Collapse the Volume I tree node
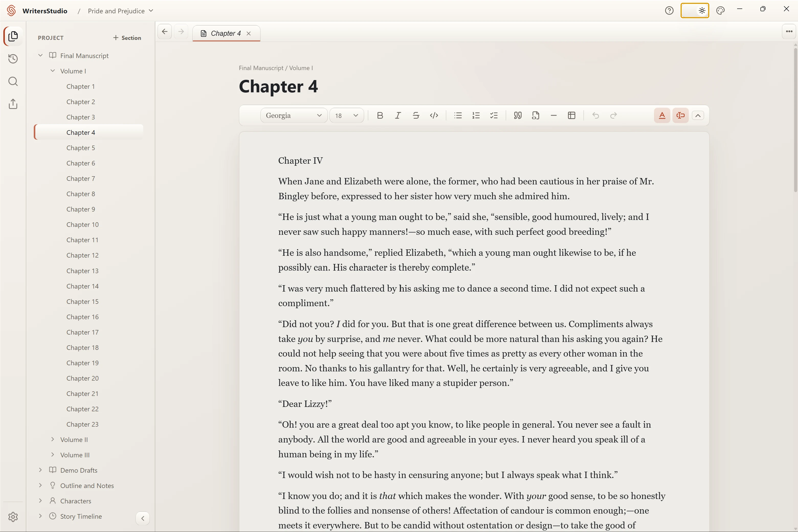This screenshot has width=798, height=532. click(x=53, y=71)
